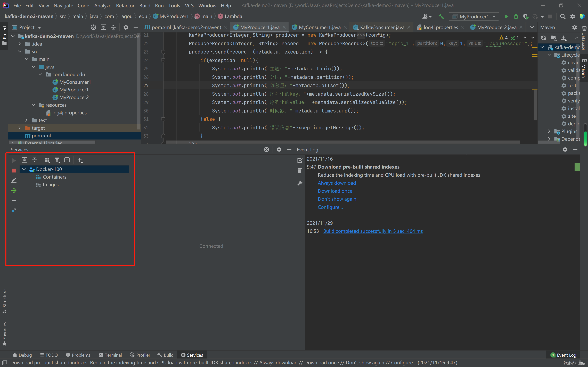Click Always download pre-built indexes link
Image resolution: width=588 pixels, height=367 pixels.
click(337, 183)
